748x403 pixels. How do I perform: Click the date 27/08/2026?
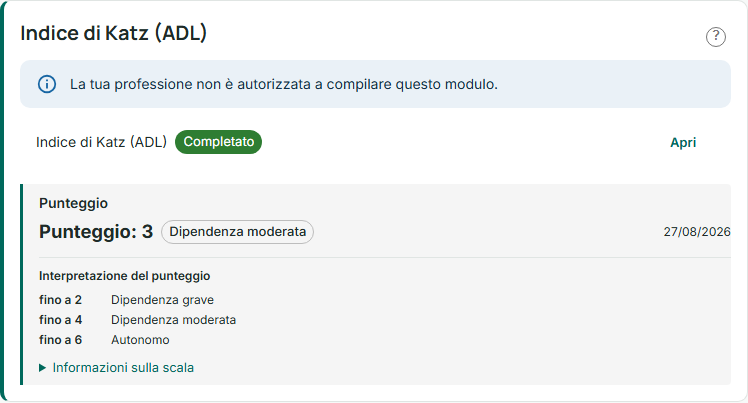pyautogui.click(x=696, y=232)
